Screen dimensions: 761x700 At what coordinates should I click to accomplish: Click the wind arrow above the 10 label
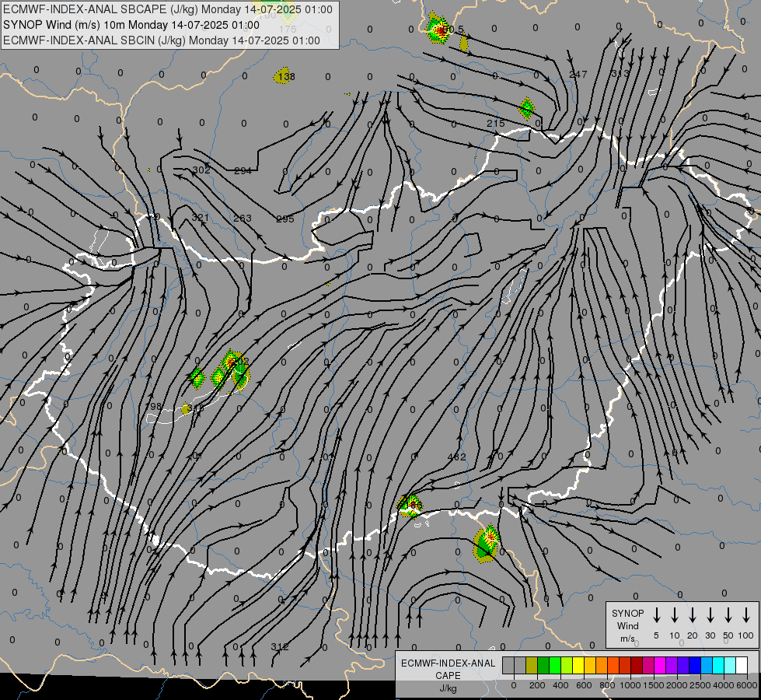[674, 615]
